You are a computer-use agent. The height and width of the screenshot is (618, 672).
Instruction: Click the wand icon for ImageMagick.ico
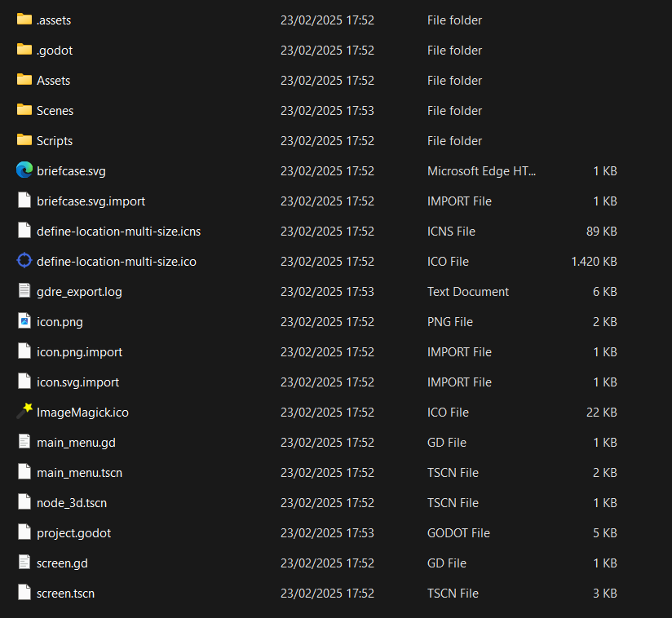pos(24,412)
